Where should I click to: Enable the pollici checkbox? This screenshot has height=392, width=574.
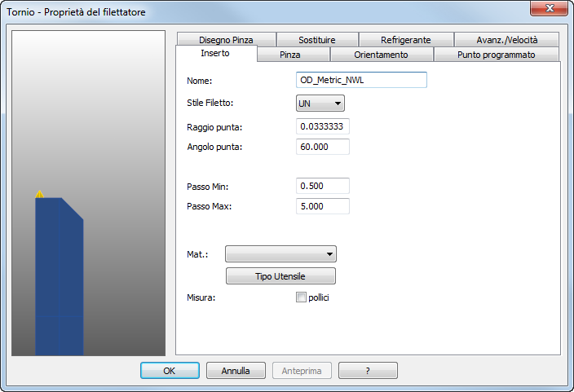click(x=301, y=297)
